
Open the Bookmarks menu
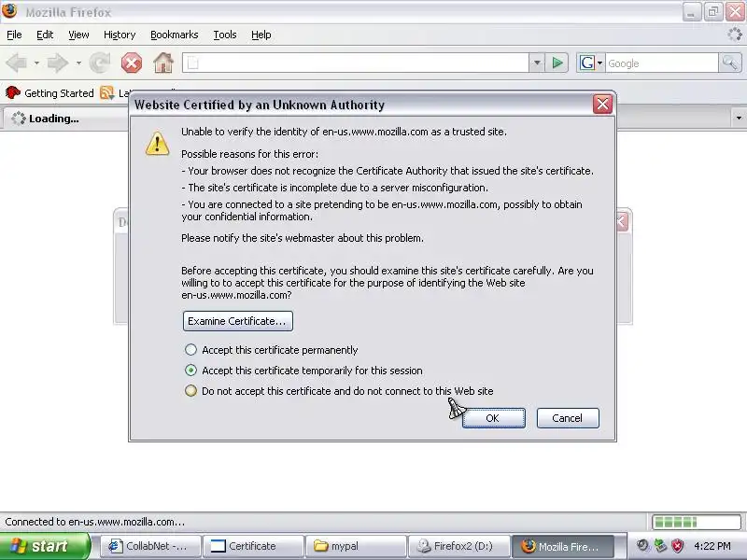(175, 35)
